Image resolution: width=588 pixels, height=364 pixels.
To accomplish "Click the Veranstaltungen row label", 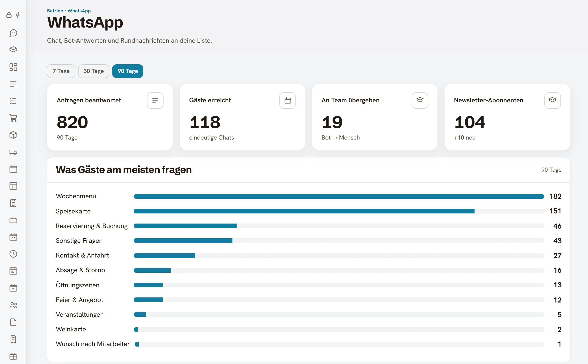I will pos(80,314).
